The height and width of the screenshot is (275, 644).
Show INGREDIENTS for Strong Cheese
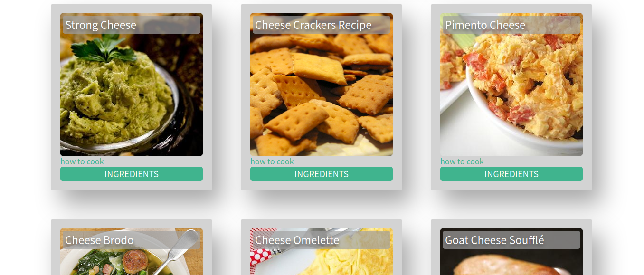click(132, 174)
